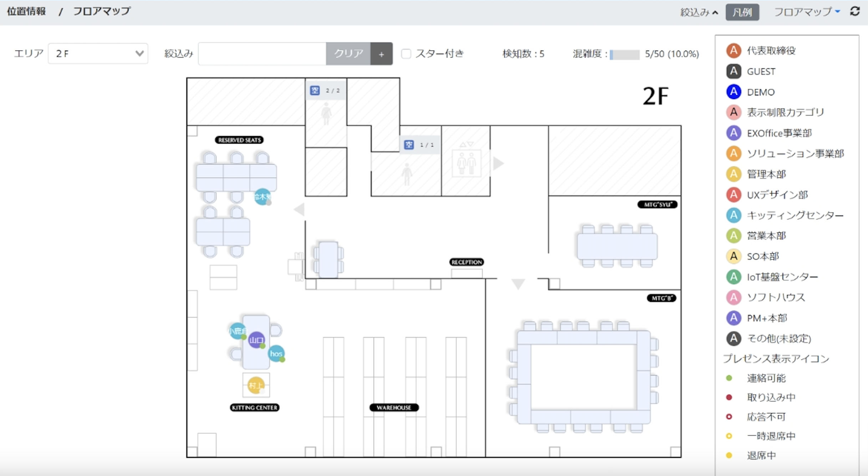
Task: Click the DEMO category icon in the legend
Action: coord(734,92)
